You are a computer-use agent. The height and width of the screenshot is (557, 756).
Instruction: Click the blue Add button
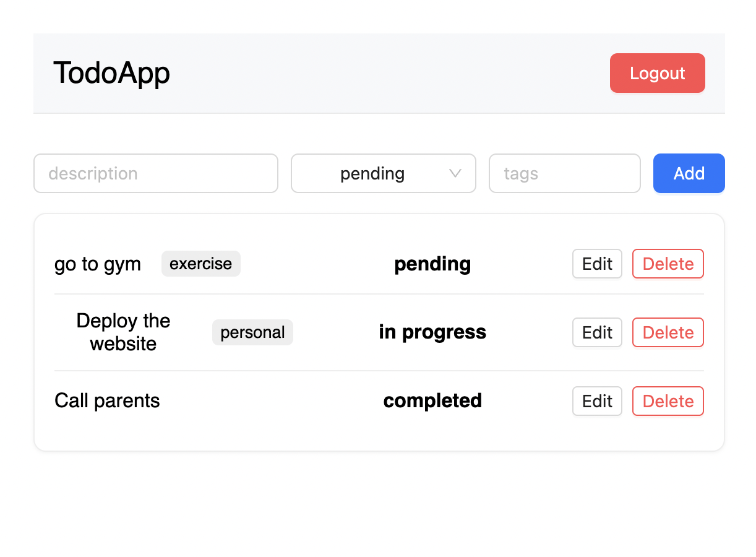pyautogui.click(x=689, y=173)
